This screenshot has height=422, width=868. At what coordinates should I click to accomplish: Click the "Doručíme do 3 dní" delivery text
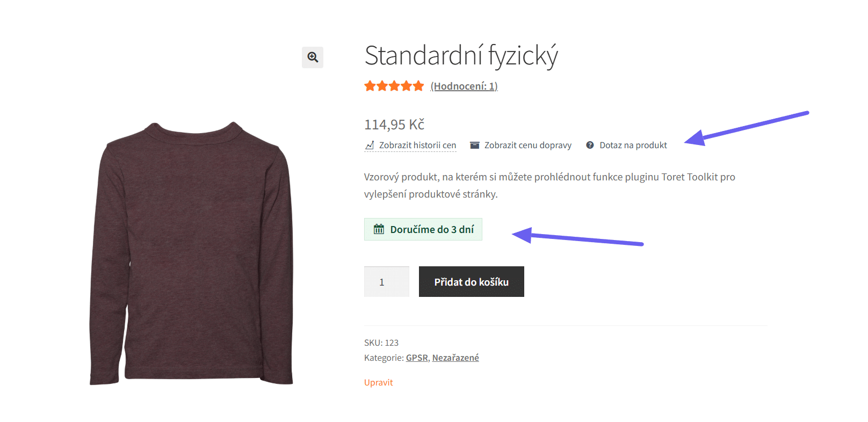pos(432,229)
